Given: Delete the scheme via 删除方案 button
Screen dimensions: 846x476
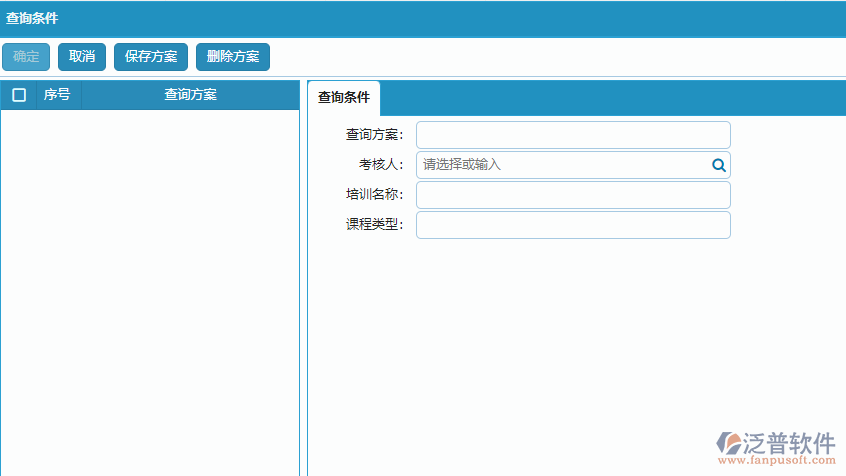Looking at the screenshot, I should (233, 57).
